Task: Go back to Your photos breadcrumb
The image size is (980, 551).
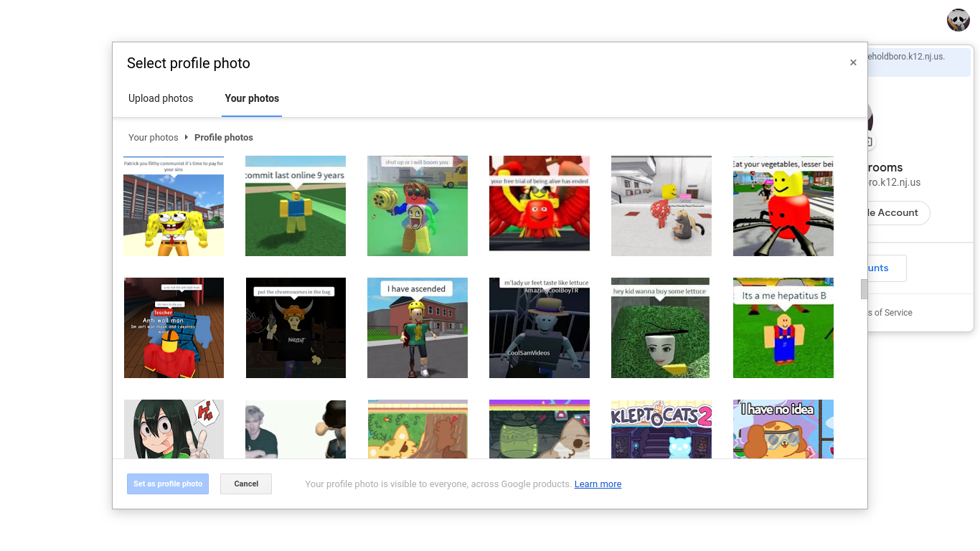Action: pyautogui.click(x=153, y=137)
